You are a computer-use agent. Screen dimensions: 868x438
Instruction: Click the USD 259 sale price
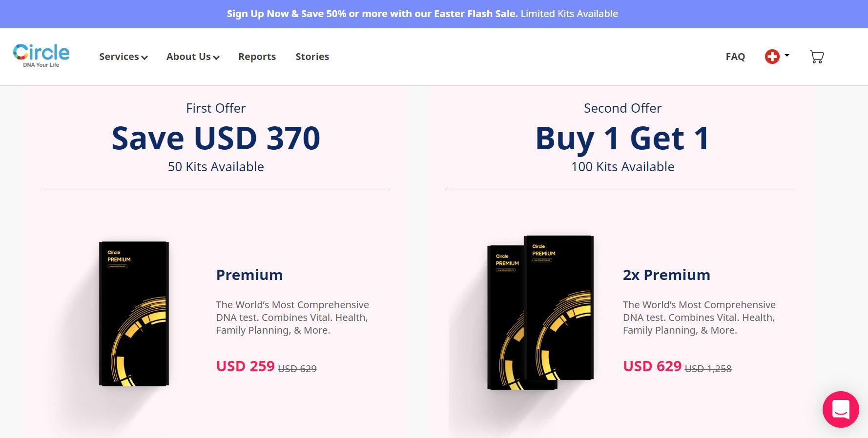pos(246,366)
